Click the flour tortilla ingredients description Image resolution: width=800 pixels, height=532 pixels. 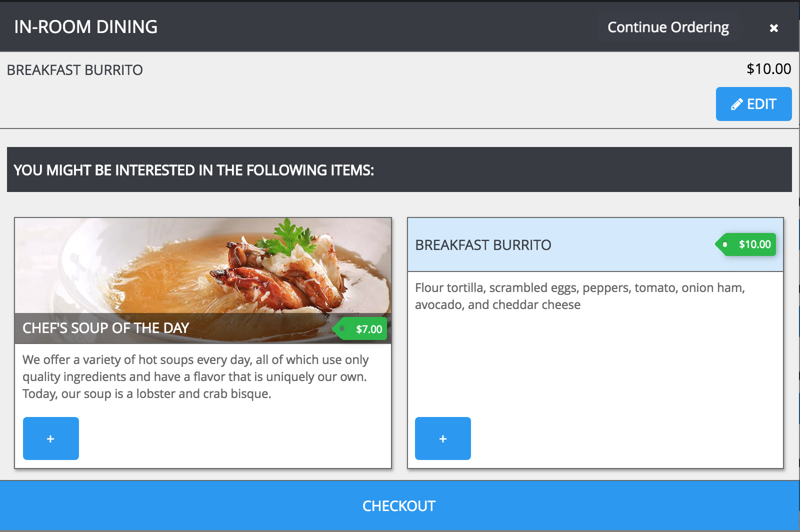click(580, 296)
